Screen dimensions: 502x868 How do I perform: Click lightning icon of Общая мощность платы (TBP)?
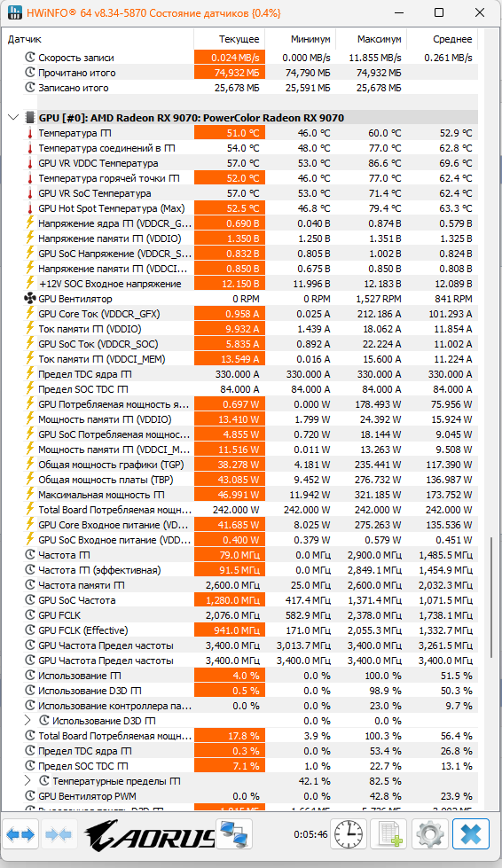click(x=30, y=480)
